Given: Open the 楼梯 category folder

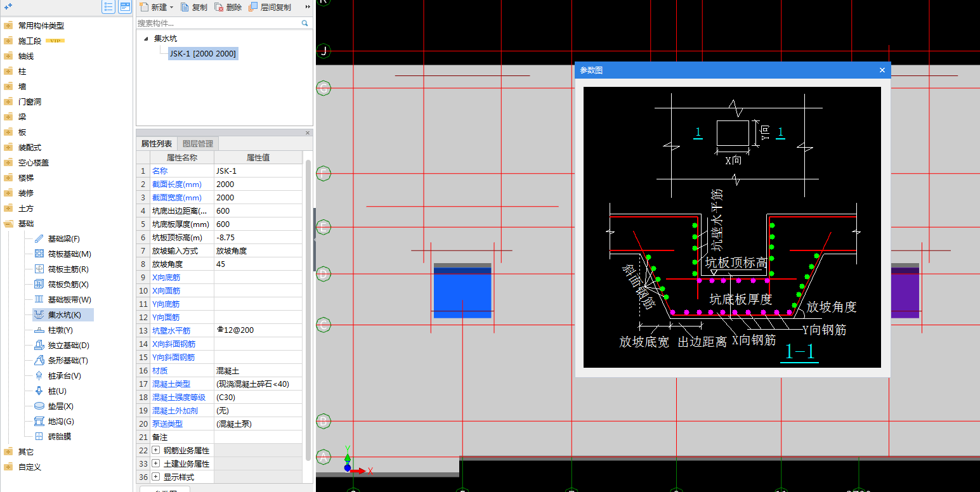Looking at the screenshot, I should click(8, 178).
